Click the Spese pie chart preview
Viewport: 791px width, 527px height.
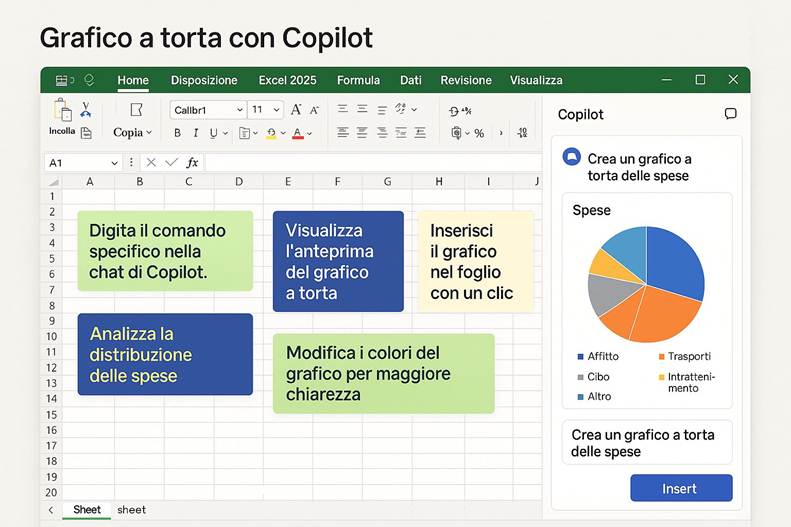[x=646, y=284]
